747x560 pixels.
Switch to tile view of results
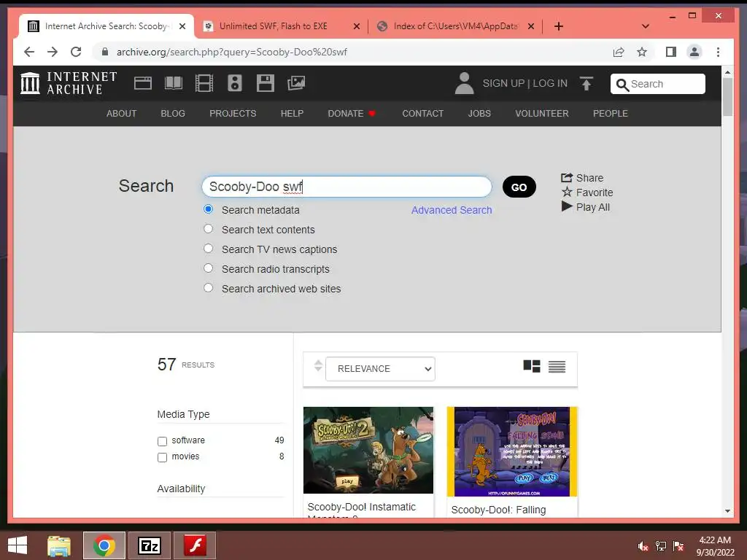pyautogui.click(x=532, y=366)
